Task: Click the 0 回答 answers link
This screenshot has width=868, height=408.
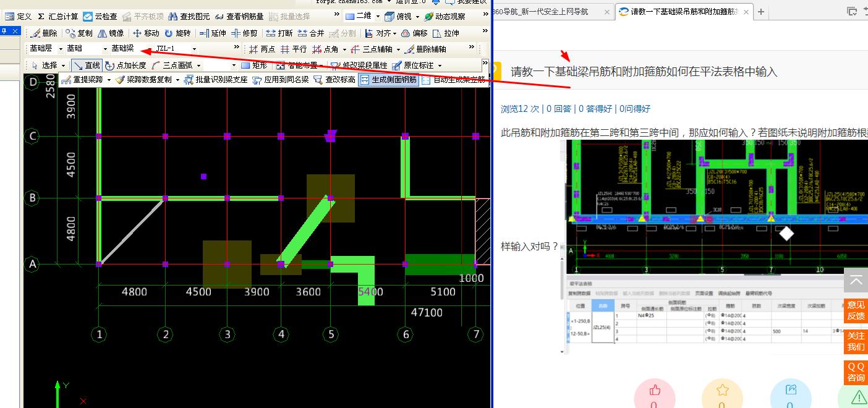Action: [559, 109]
